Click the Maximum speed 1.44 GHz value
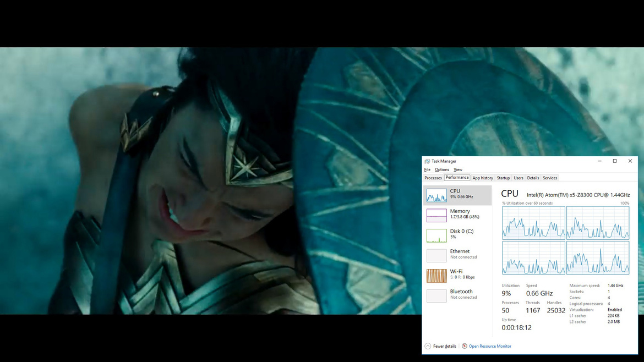This screenshot has height=362, width=644. (615, 286)
